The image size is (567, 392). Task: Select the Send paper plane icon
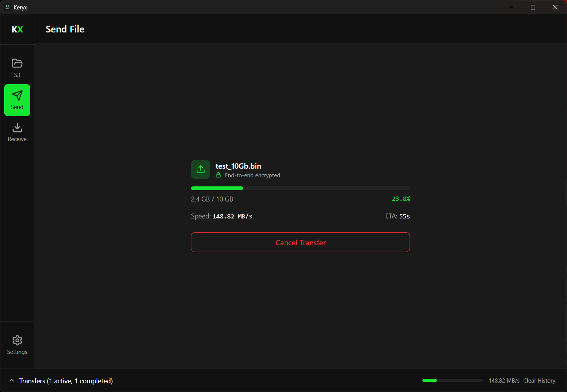click(17, 95)
